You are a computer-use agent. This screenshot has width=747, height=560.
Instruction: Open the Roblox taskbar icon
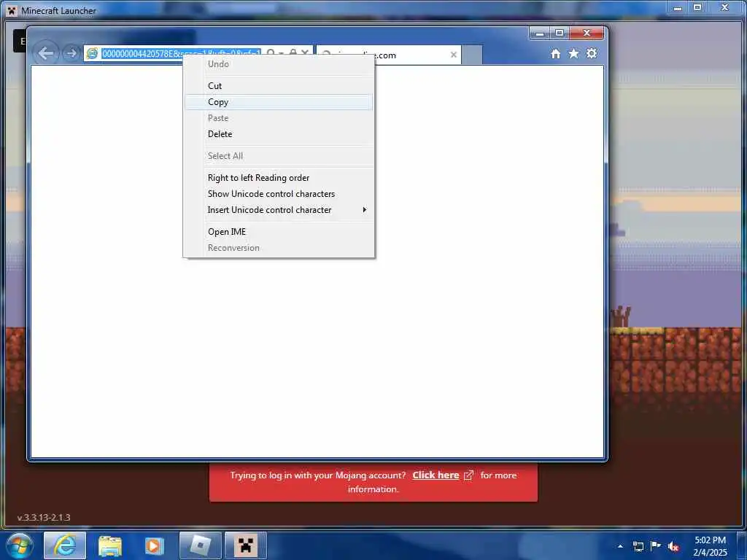tap(200, 545)
